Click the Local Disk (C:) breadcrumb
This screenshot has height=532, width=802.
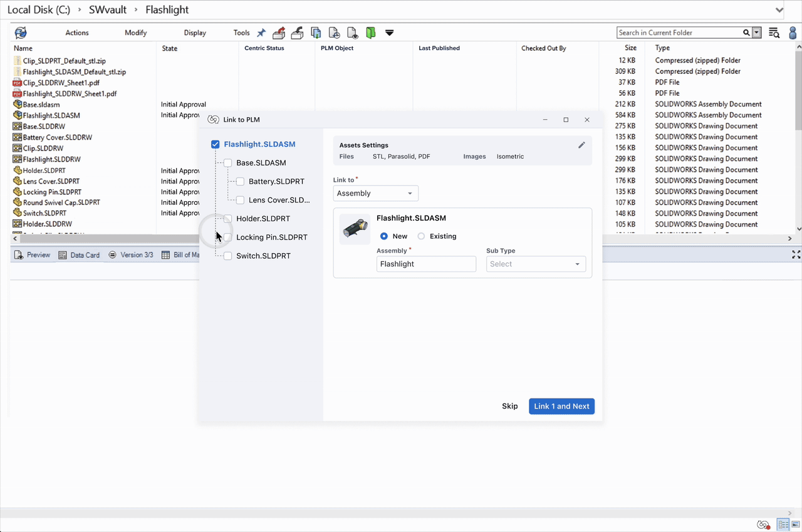tap(38, 10)
